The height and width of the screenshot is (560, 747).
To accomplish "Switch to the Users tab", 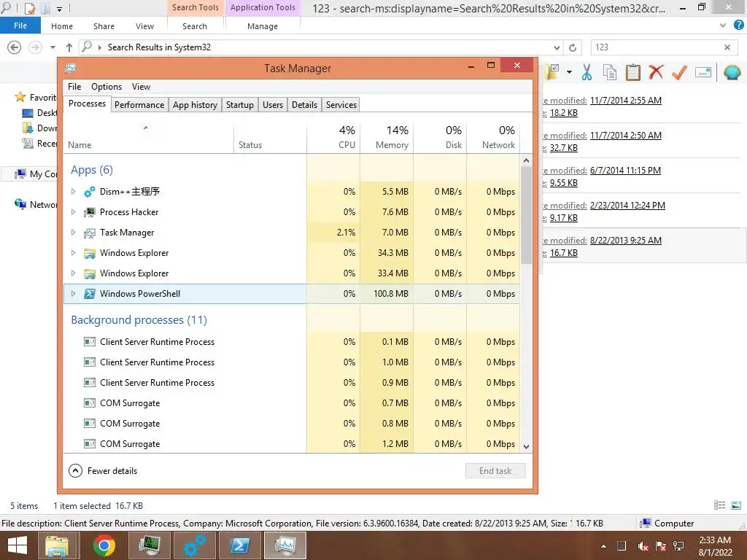I will pos(273,105).
